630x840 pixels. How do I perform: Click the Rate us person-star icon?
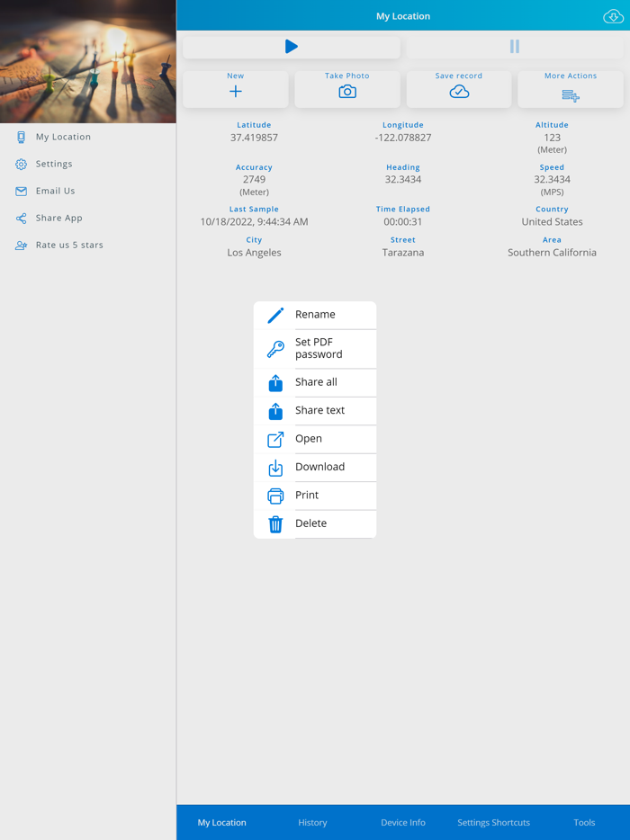point(21,246)
